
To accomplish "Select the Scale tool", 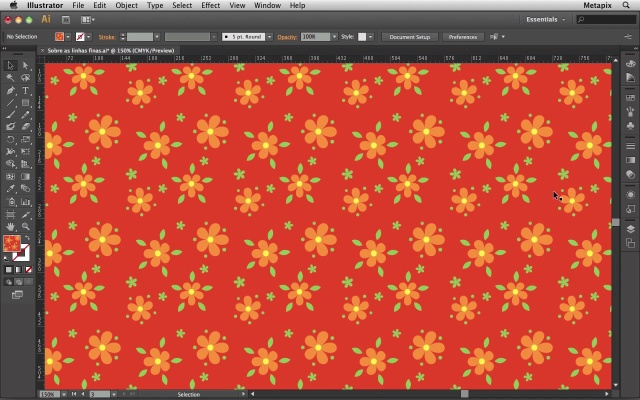I will 25,140.
